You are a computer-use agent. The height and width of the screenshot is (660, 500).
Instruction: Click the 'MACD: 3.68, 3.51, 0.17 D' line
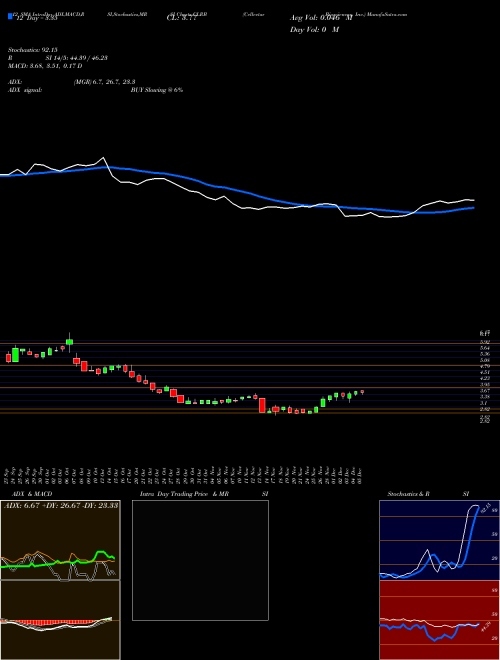45,66
